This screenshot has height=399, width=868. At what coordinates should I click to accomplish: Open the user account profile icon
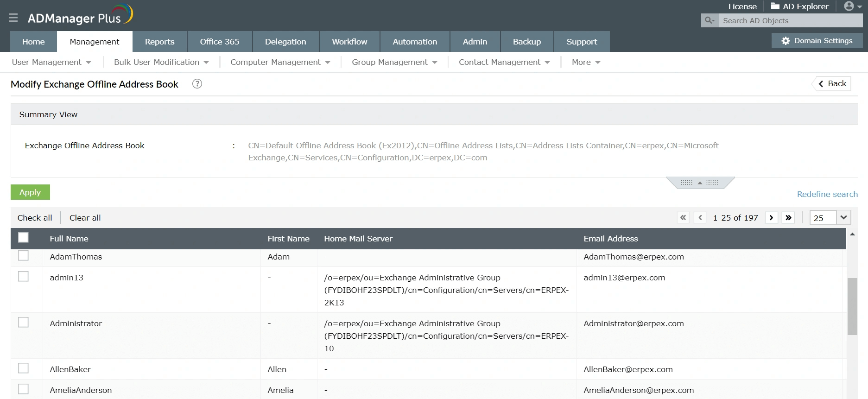tap(853, 6)
